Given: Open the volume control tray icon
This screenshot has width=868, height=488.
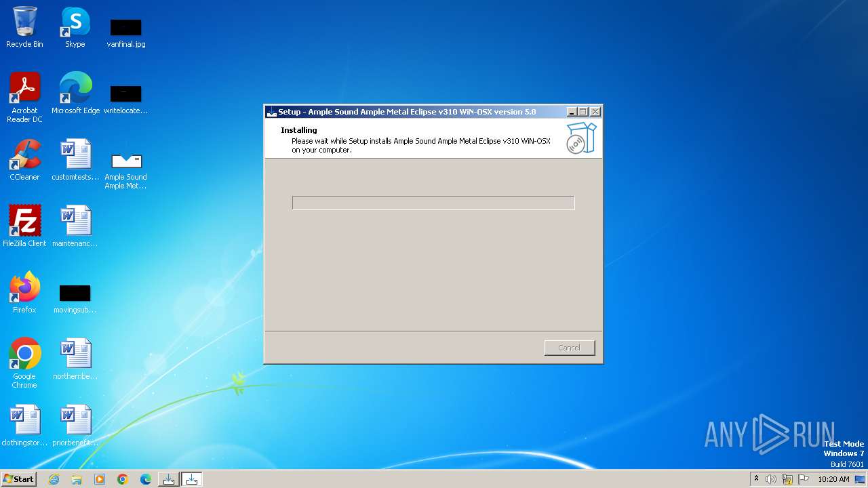Looking at the screenshot, I should point(771,479).
